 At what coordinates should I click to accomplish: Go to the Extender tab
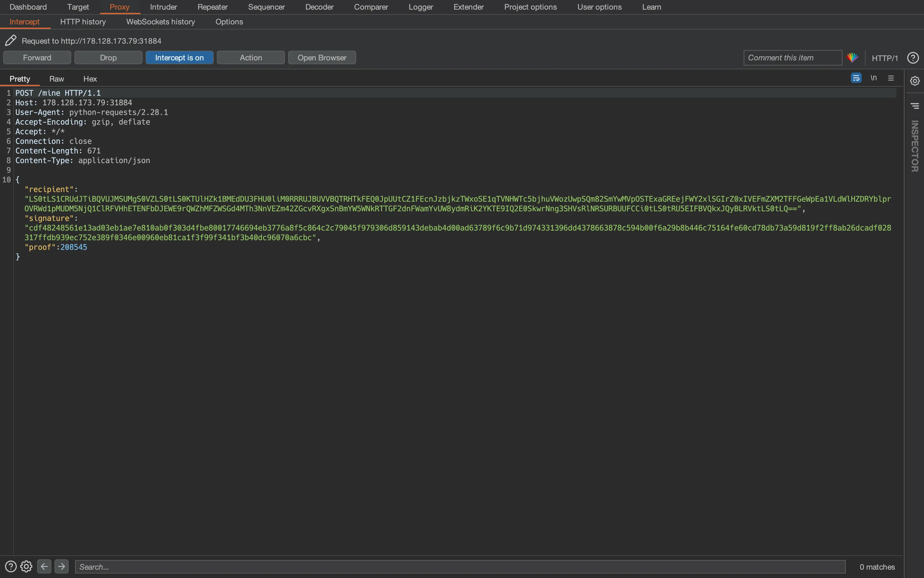[x=468, y=7]
